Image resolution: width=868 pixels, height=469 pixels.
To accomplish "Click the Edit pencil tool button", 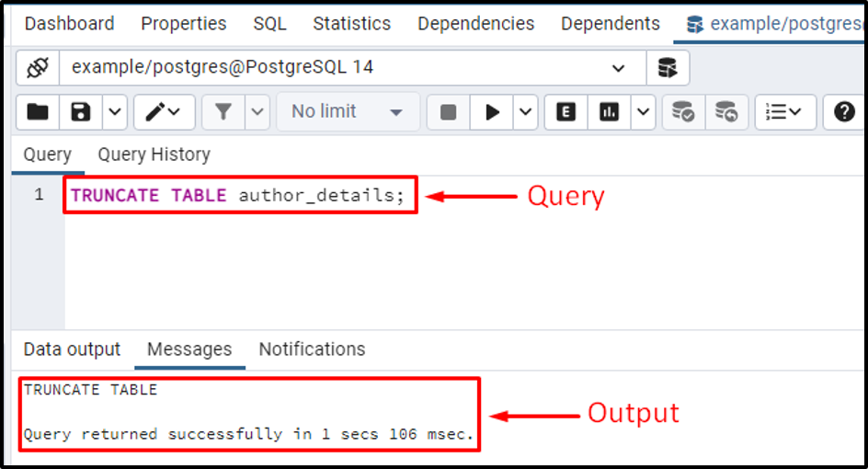I will [164, 112].
